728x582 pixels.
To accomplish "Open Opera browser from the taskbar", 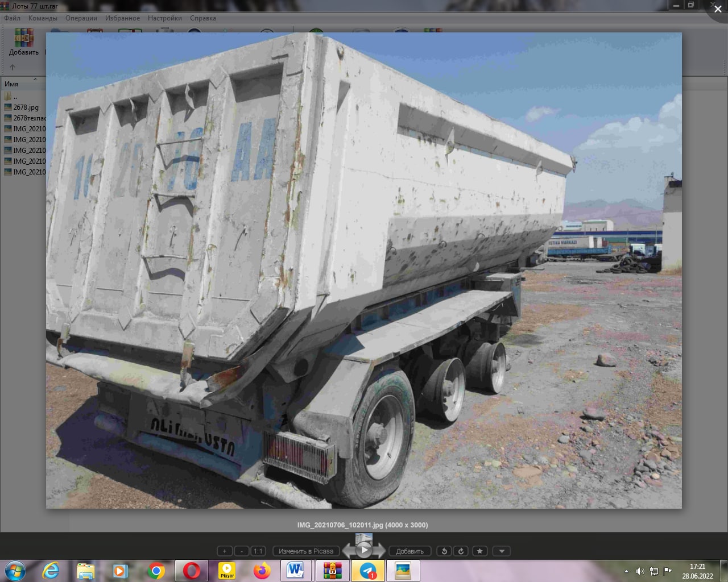I will [192, 571].
